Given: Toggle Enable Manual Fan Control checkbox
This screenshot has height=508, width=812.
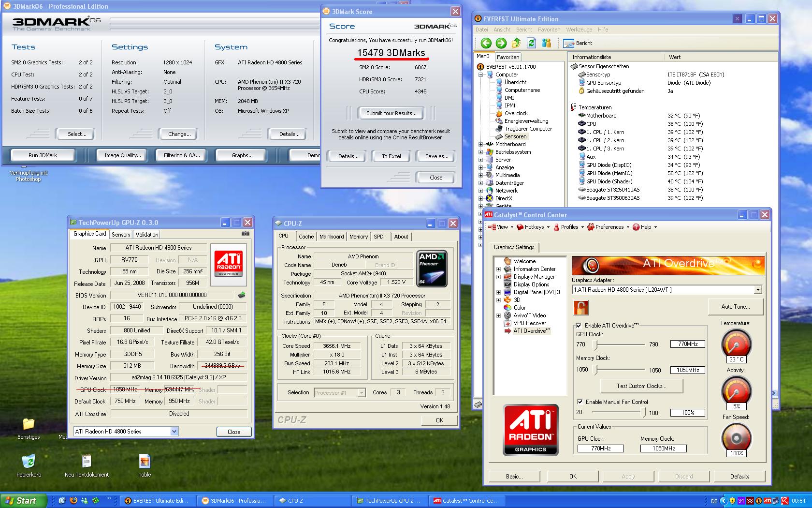Looking at the screenshot, I should pos(580,402).
